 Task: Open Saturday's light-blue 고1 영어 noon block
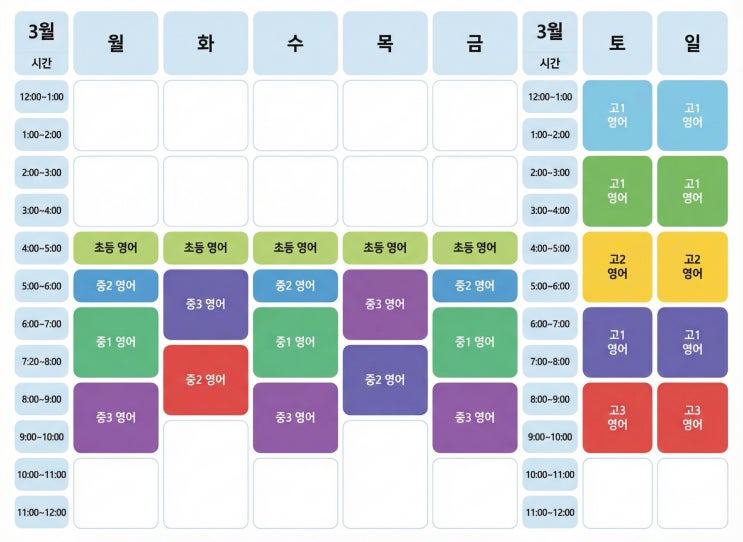[618, 115]
